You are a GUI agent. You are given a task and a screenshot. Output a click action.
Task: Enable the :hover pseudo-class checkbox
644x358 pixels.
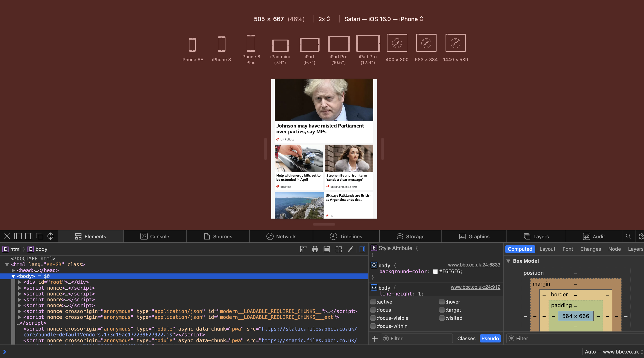(441, 302)
